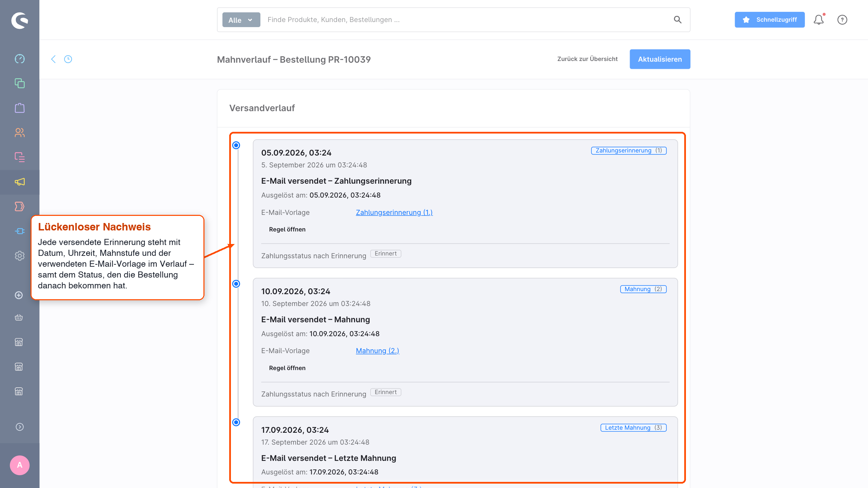The width and height of the screenshot is (868, 488).
Task: Click 'Regel öffnen' in the 05.09.2026 entry
Action: point(287,229)
